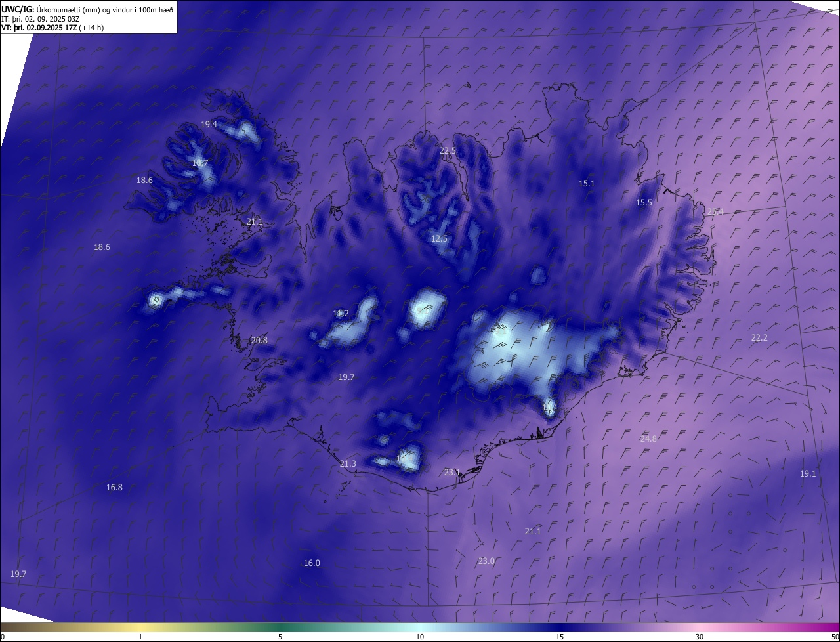
Task: Click the colour scale tick label 50
Action: point(835,637)
